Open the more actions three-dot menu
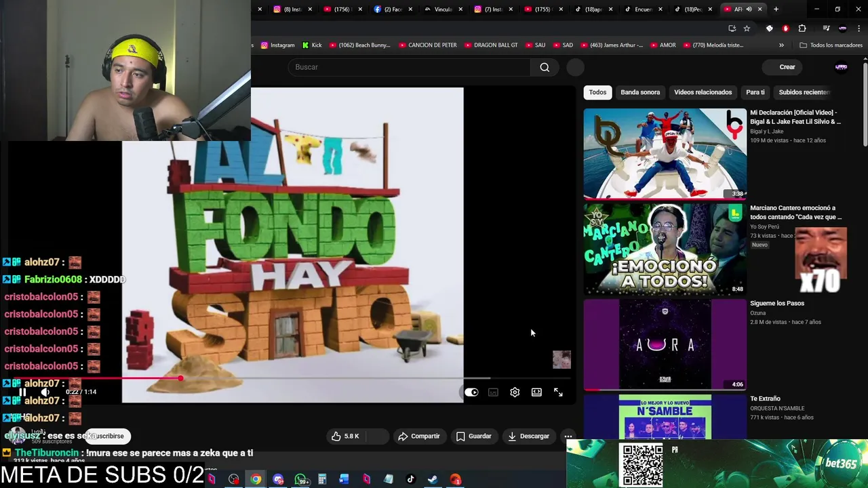Viewport: 868px width, 488px height. tap(568, 436)
